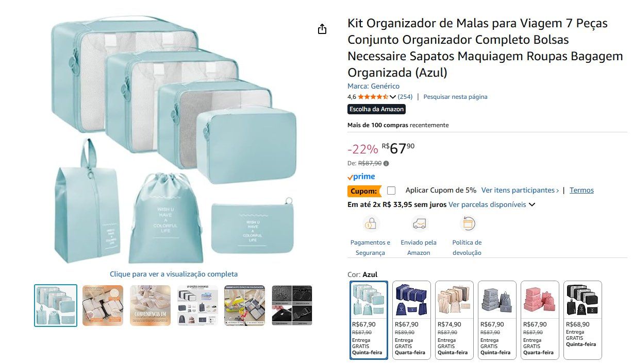Click the Escolha da Amazon badge
Image resolution: width=632 pixels, height=364 pixels.
[x=376, y=109]
